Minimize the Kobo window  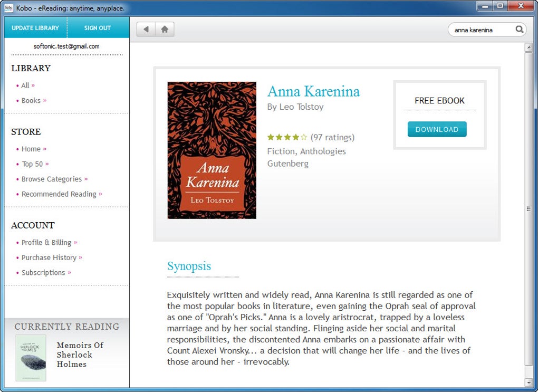point(485,6)
